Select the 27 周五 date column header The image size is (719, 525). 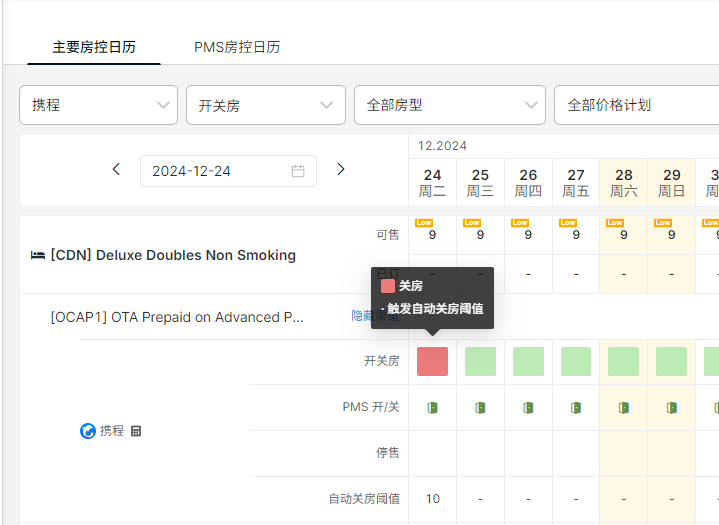tap(576, 182)
